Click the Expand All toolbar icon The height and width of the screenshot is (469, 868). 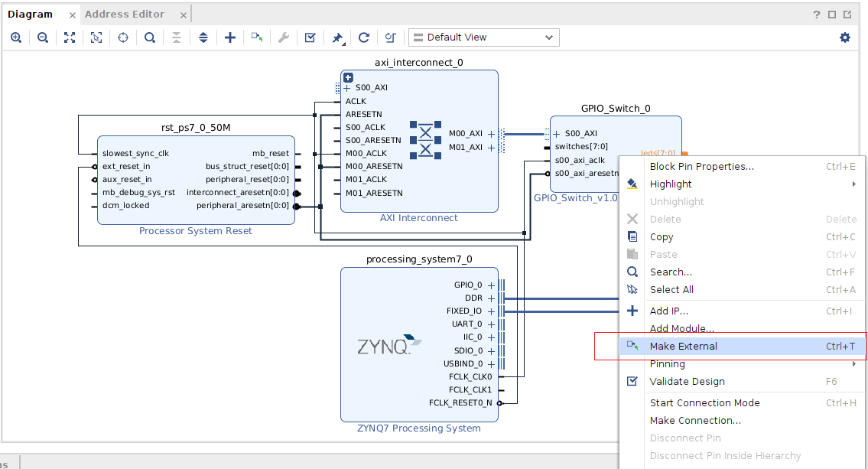click(203, 37)
